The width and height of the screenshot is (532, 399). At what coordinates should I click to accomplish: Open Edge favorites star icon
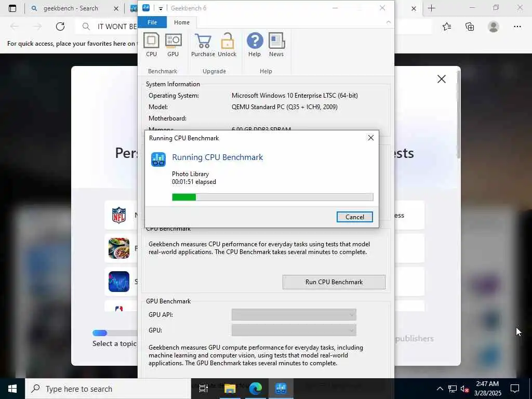click(x=447, y=26)
